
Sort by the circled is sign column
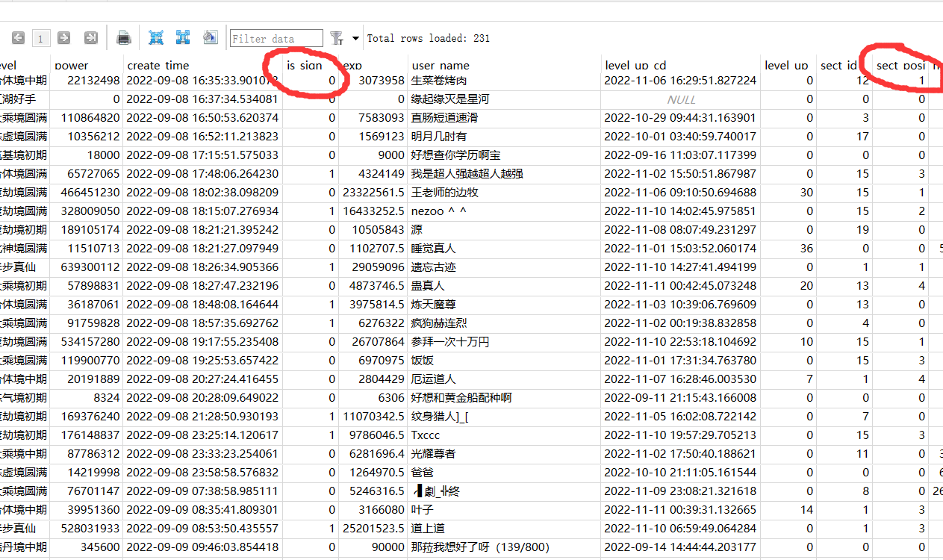pyautogui.click(x=302, y=65)
